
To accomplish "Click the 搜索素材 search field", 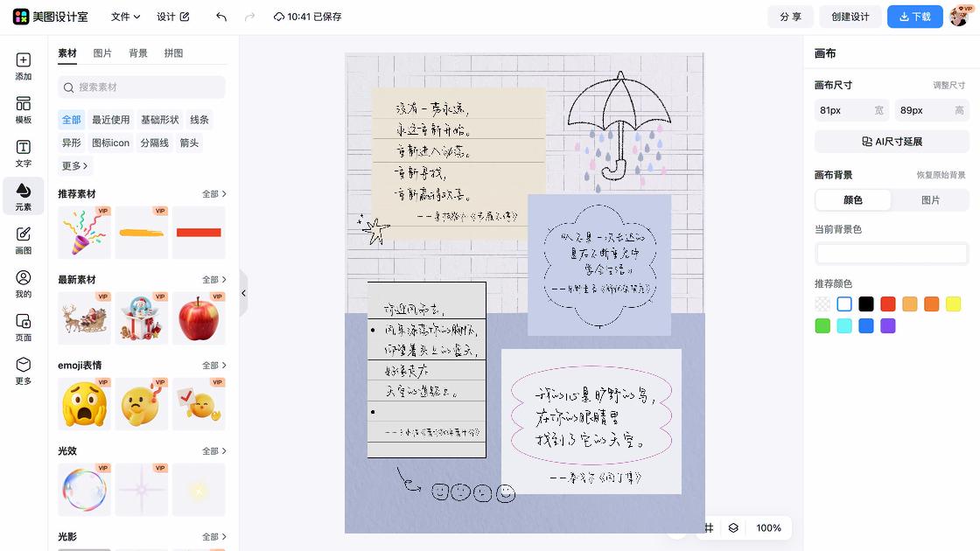I will (x=142, y=87).
